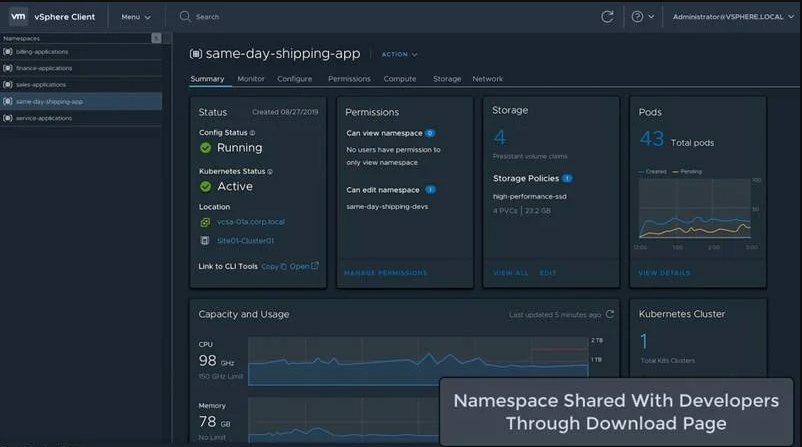The height and width of the screenshot is (447, 802).
Task: Collapse the Namespaces sidebar panel
Action: point(156,38)
